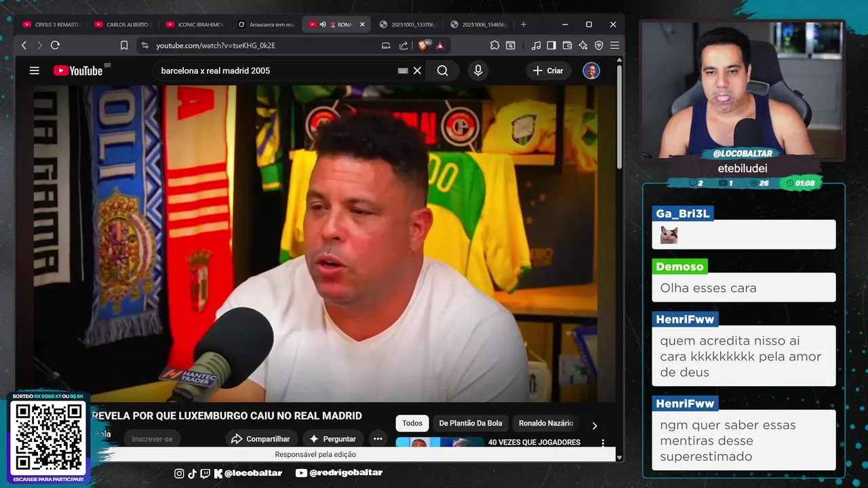This screenshot has height=488, width=868.
Task: Click the Demoso username in chat
Action: (x=679, y=266)
